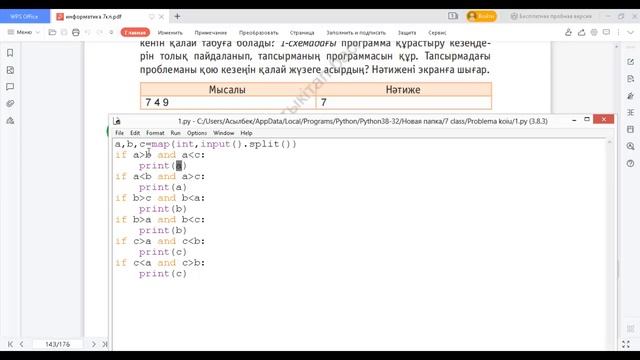The image size is (640, 360).
Task: Click the right sidebar export document icon
Action: coord(631,79)
